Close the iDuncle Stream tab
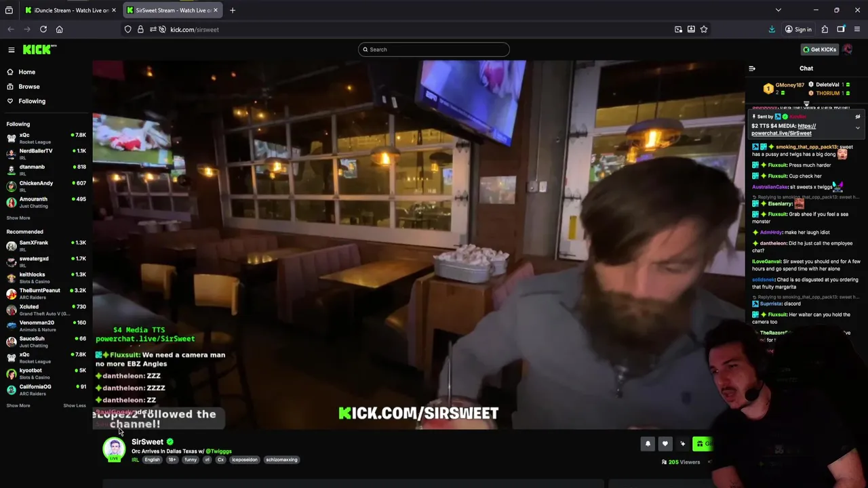 114,10
